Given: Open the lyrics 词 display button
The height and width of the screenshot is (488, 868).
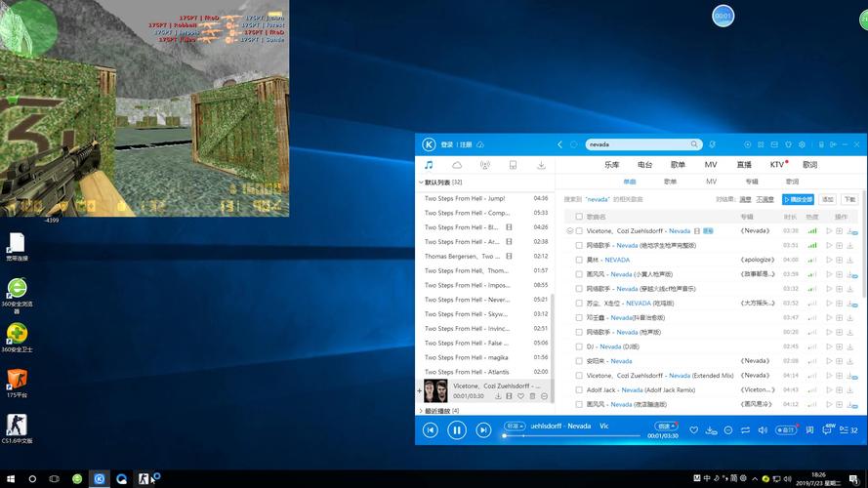Looking at the screenshot, I should (809, 429).
